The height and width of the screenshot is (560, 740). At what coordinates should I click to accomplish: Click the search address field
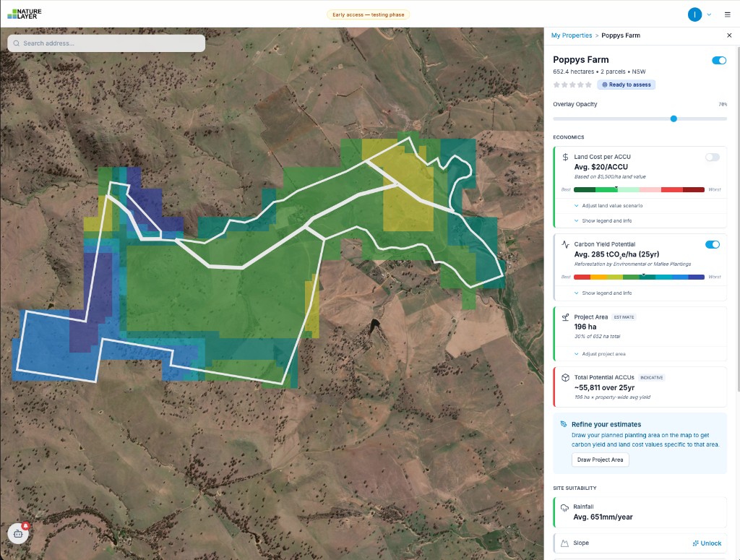pyautogui.click(x=106, y=43)
